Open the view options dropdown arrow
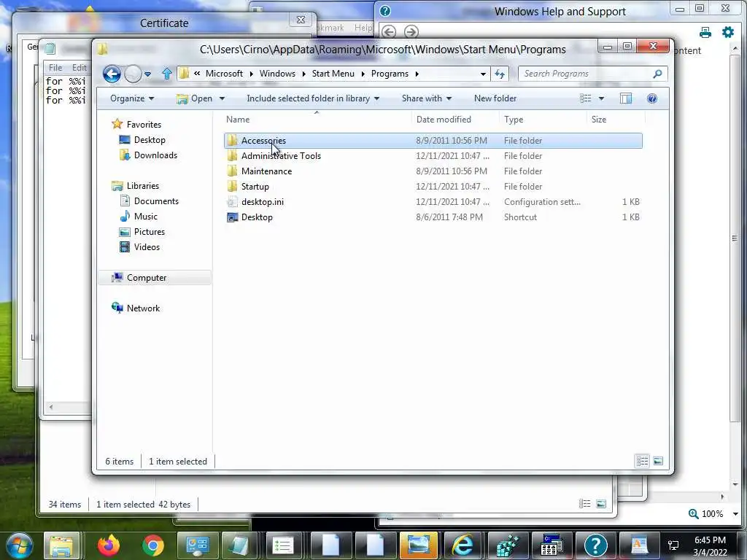This screenshot has width=747, height=560. 601,98
